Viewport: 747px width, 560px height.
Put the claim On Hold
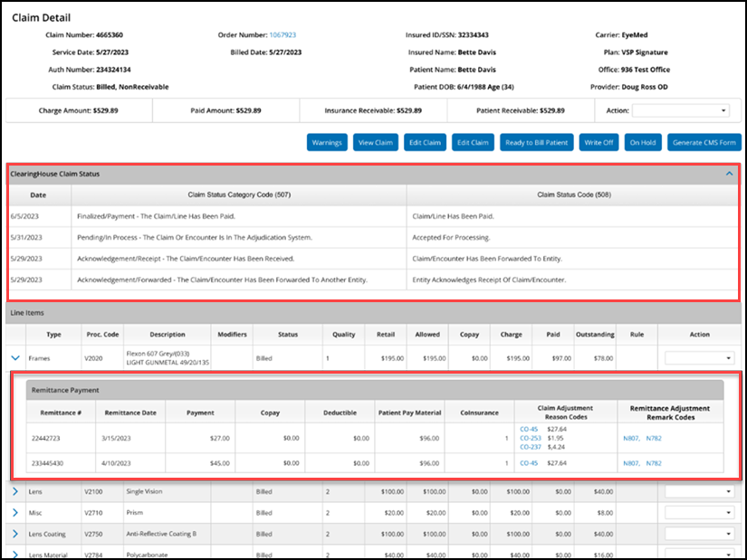click(x=643, y=142)
